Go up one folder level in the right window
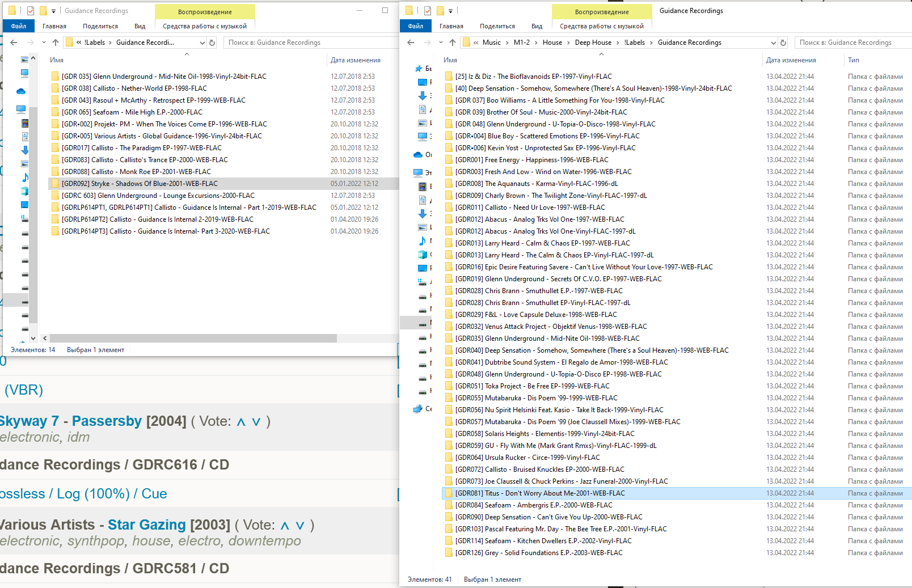The height and width of the screenshot is (588, 912). point(452,43)
